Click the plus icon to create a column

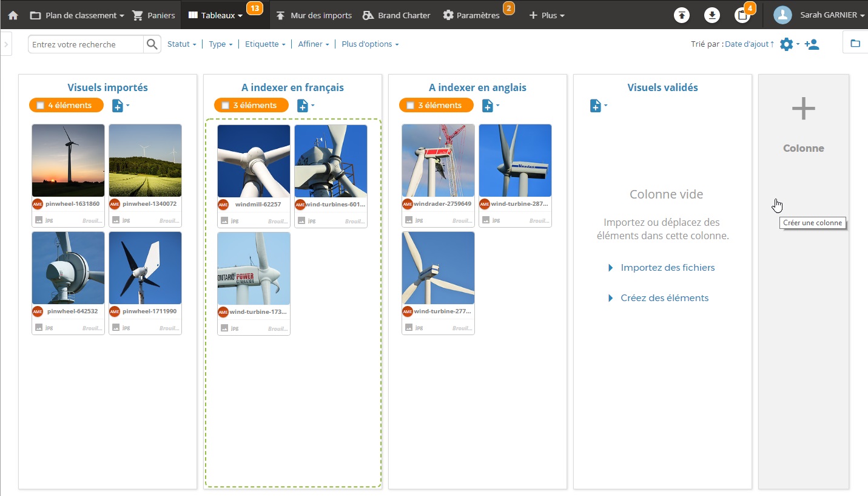point(803,109)
